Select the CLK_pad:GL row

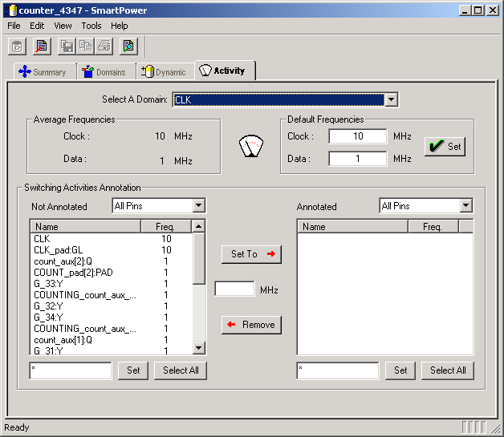pyautogui.click(x=112, y=250)
